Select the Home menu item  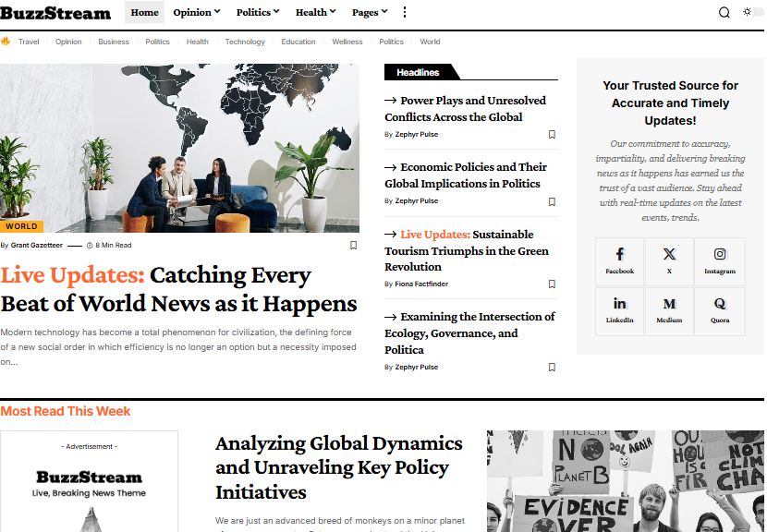(144, 12)
